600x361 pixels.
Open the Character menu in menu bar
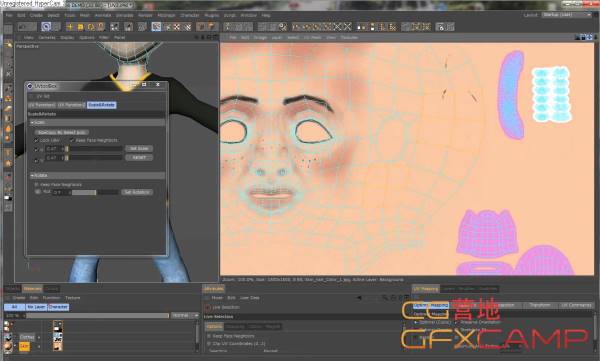189,15
